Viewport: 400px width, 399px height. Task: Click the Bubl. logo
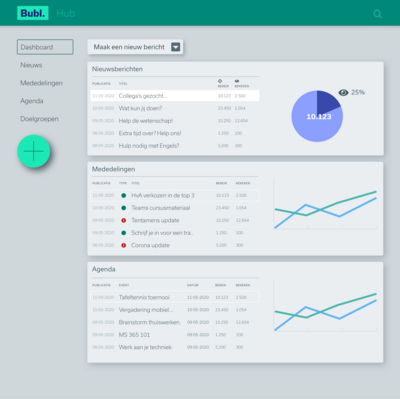(33, 13)
